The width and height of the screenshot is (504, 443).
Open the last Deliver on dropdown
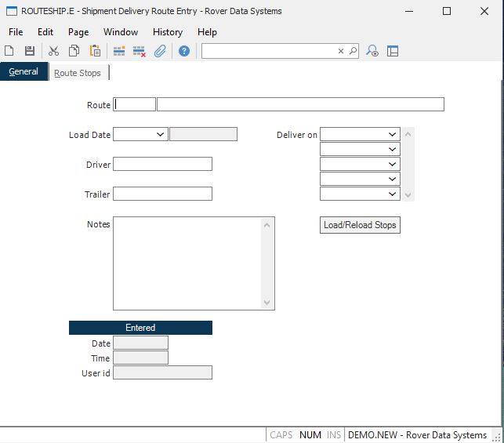tap(393, 194)
